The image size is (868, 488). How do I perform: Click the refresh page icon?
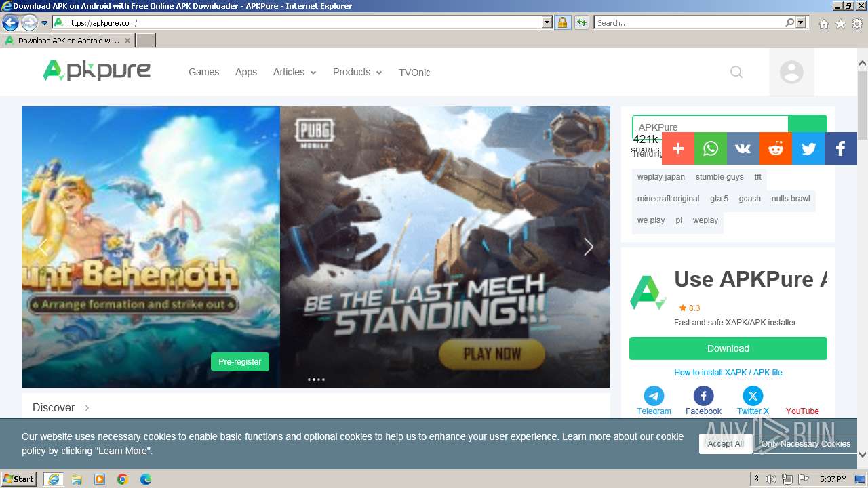[x=581, y=23]
